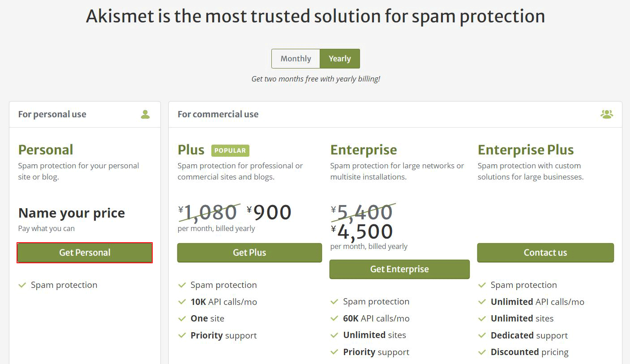Choose the Get Plus plan button
The width and height of the screenshot is (630, 364).
pyautogui.click(x=249, y=253)
